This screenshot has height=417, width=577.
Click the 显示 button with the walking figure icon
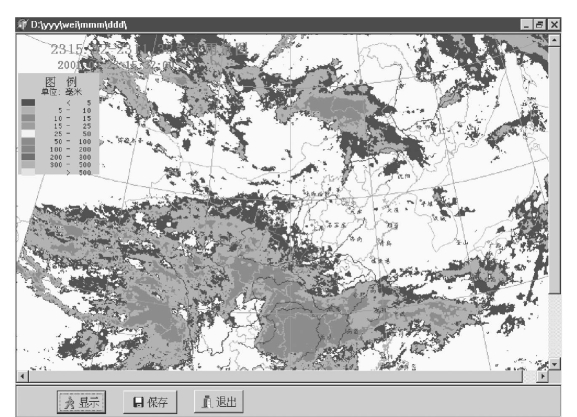point(81,402)
